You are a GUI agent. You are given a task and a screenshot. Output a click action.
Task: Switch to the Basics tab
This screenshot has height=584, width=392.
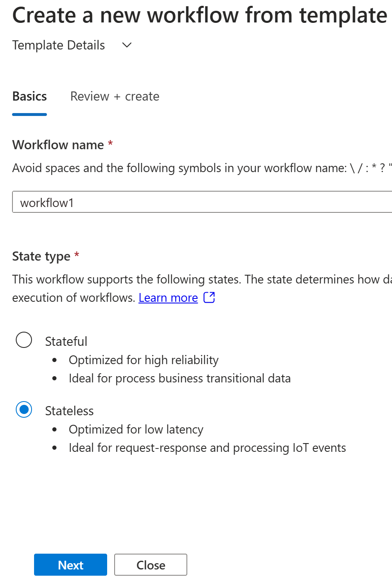pos(29,96)
